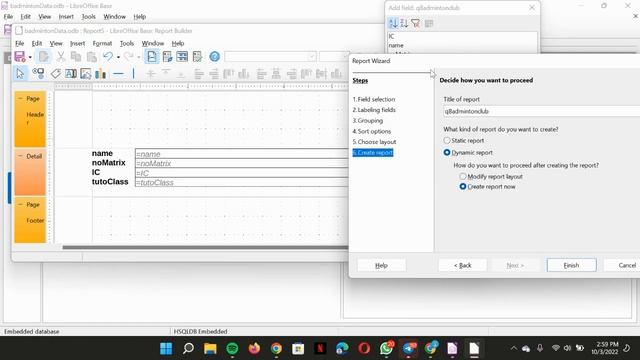This screenshot has width=640, height=360.
Task: Open View menu in Report Builder
Action: point(56,43)
